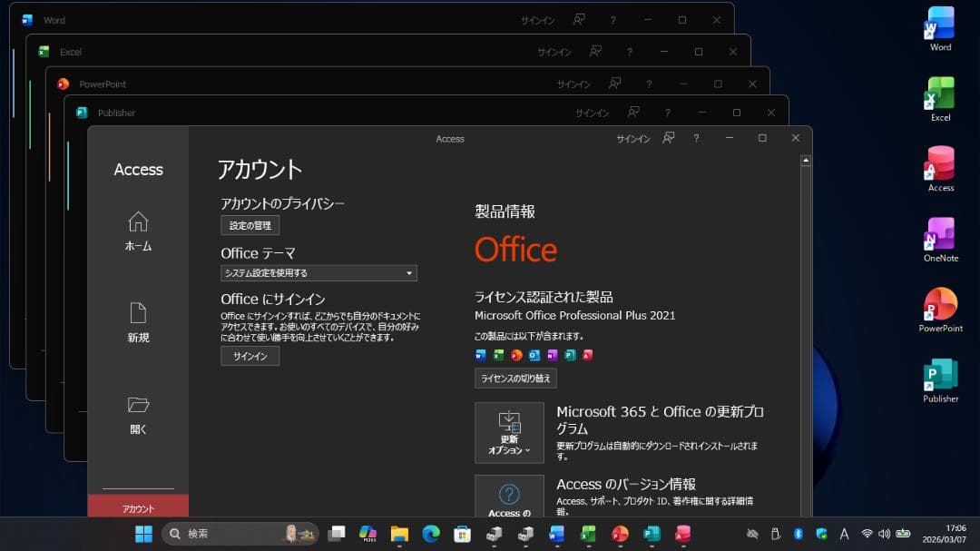This screenshot has height=551, width=980.
Task: Switch to PowerPoint via the taskbar icon
Action: coord(620,534)
